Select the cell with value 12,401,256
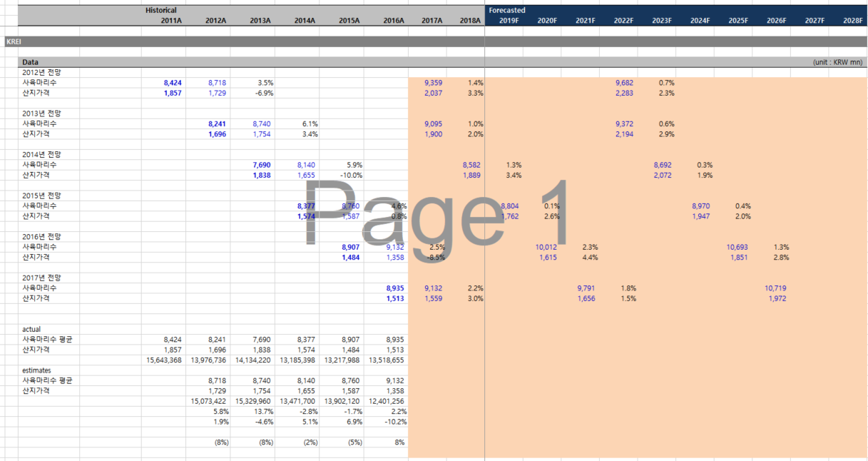868x461 pixels. 387,401
